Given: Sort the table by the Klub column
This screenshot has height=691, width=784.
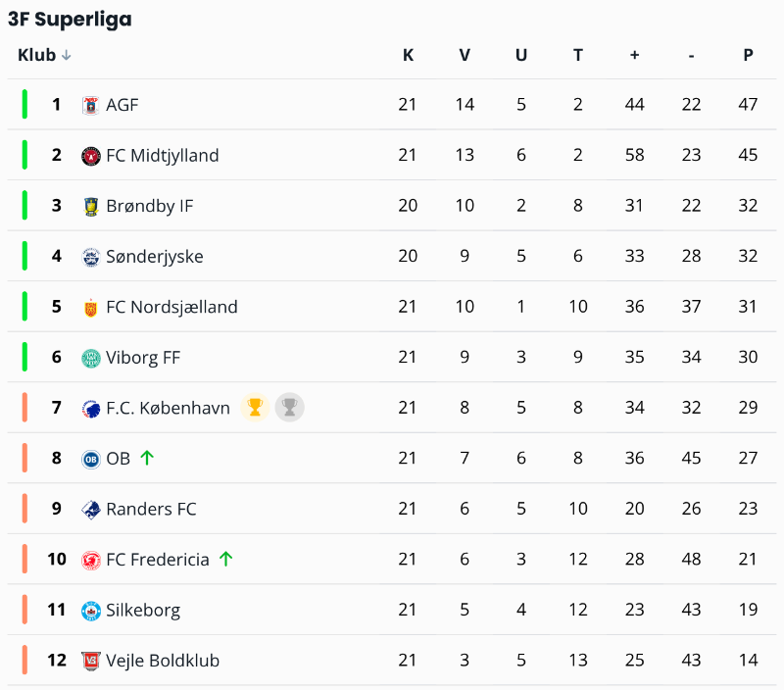Looking at the screenshot, I should click(x=37, y=55).
